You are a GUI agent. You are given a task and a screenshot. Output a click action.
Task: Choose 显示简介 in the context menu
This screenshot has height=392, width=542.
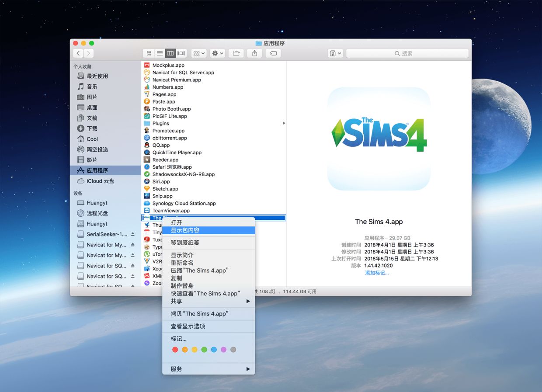[208, 255]
